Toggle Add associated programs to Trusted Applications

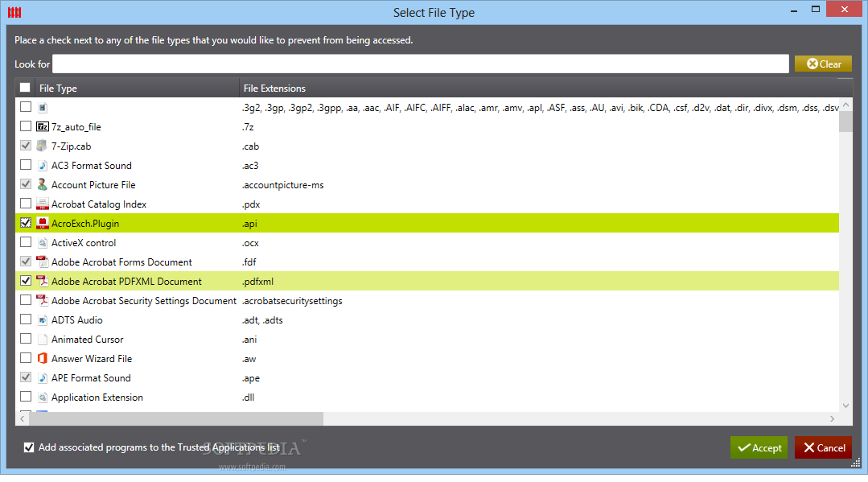tap(29, 447)
